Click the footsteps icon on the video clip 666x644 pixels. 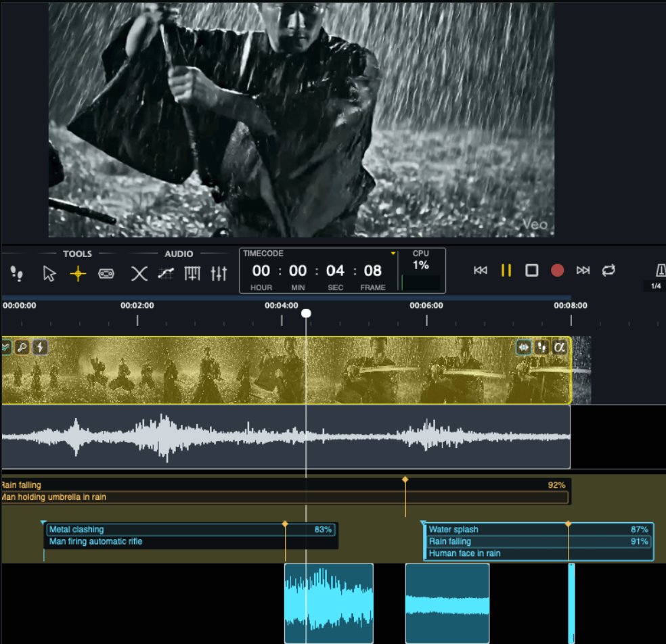541,347
